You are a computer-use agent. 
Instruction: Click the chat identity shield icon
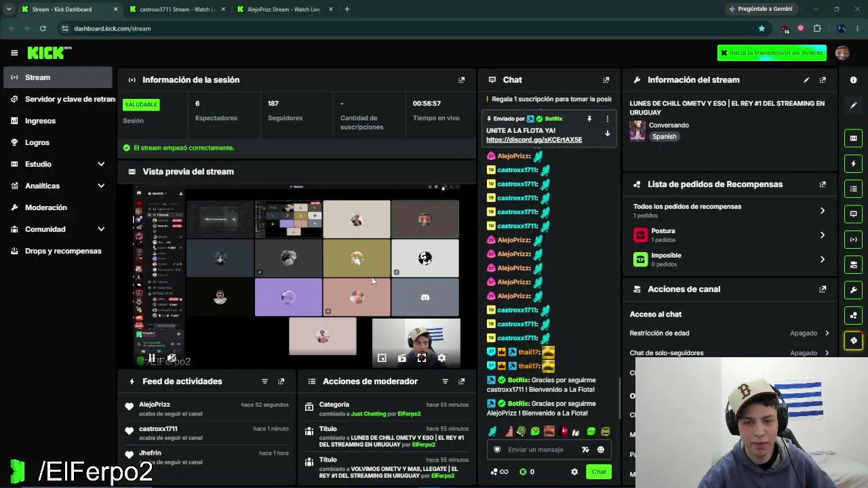point(497,449)
